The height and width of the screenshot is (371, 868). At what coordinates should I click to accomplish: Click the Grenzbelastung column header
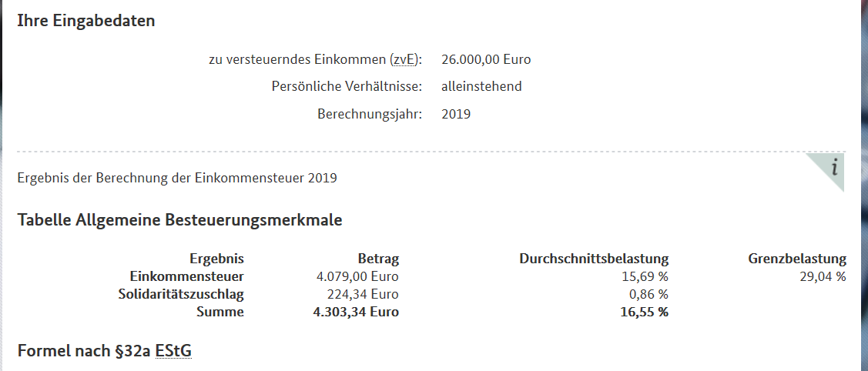click(797, 259)
